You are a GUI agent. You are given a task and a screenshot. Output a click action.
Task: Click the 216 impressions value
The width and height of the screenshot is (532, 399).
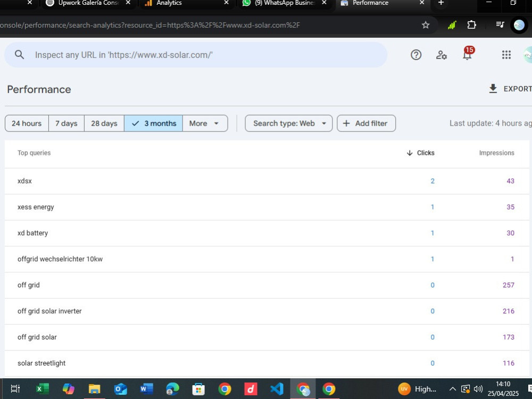click(508, 311)
